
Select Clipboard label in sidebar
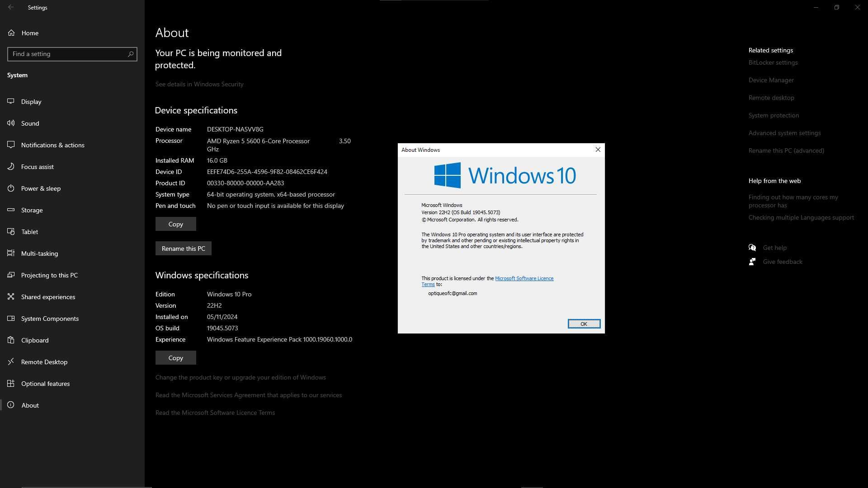click(35, 340)
